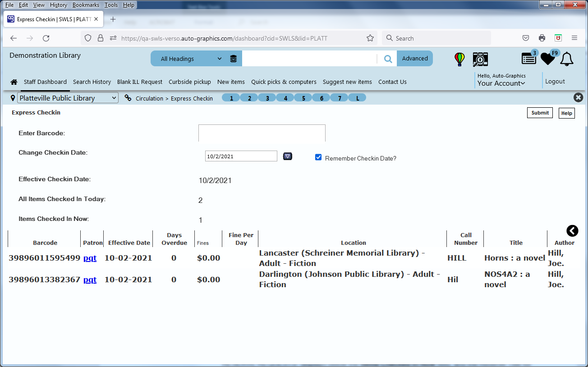Open the File menu

click(x=9, y=5)
